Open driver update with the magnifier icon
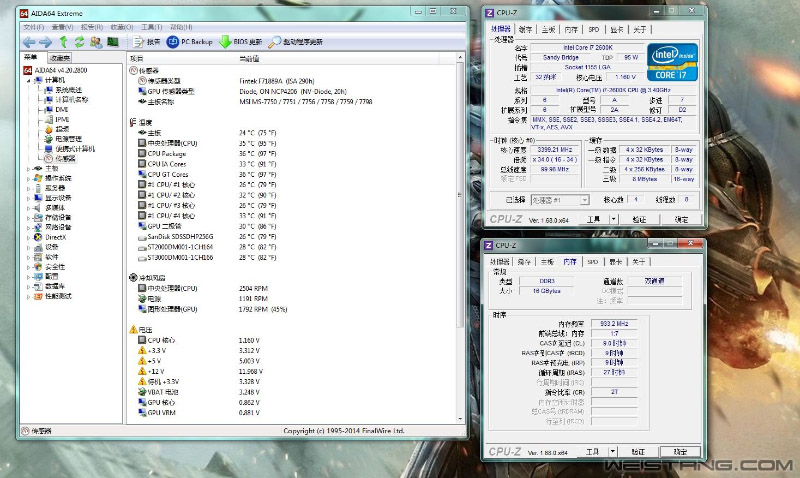Viewport: 800px width, 478px height. click(295, 42)
